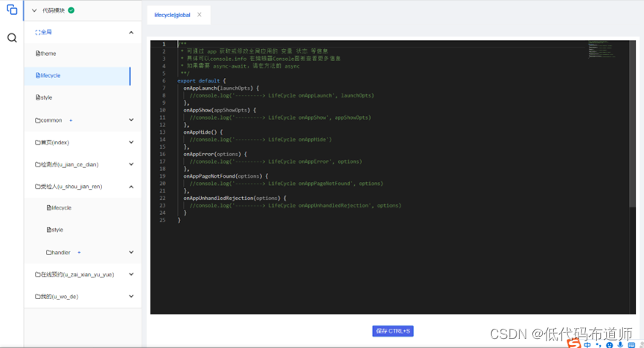
Task: Click the IME microphone icon
Action: [x=620, y=345]
